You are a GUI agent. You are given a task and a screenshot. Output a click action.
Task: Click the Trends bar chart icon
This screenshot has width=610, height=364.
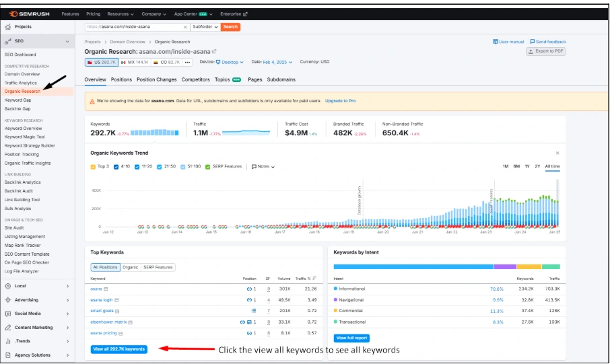[8, 341]
